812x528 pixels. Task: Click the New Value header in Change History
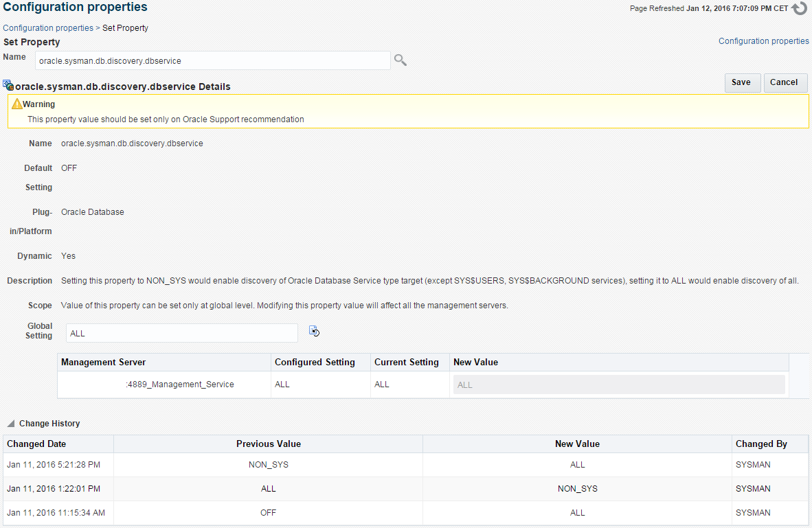(578, 444)
